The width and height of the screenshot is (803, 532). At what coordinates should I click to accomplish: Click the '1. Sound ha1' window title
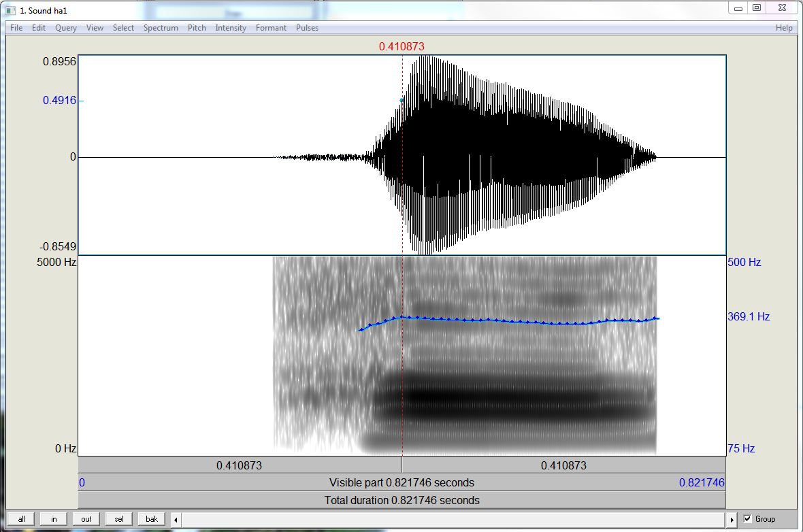[x=44, y=10]
